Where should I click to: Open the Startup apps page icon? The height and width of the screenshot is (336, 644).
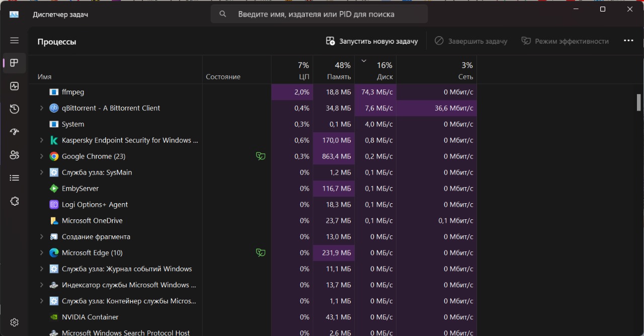click(x=14, y=132)
